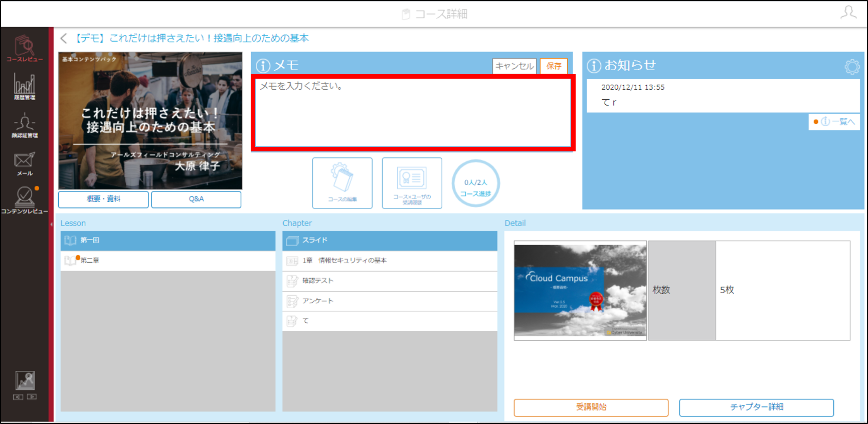Open the コースレビュー sidebar icon
The height and width of the screenshot is (424, 868).
coord(25,48)
